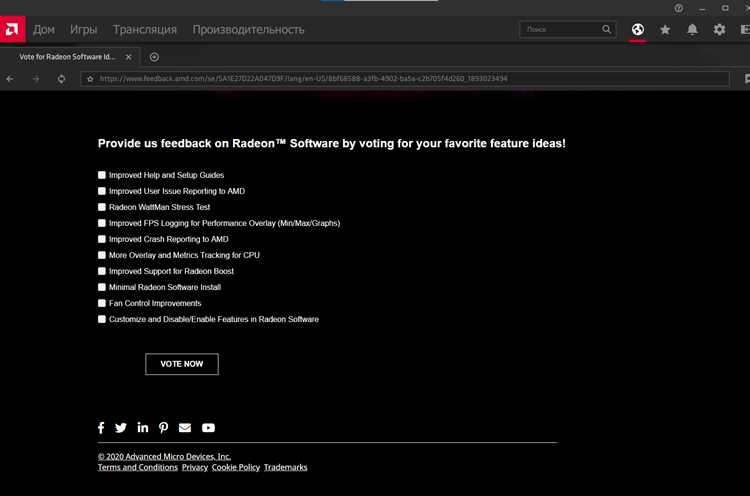Screen dimensions: 750x496
Task: Click the AMD logo icon
Action: pyautogui.click(x=12, y=29)
